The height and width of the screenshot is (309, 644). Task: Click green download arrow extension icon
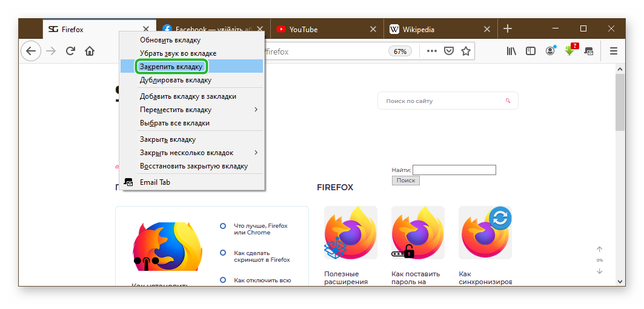(x=570, y=50)
